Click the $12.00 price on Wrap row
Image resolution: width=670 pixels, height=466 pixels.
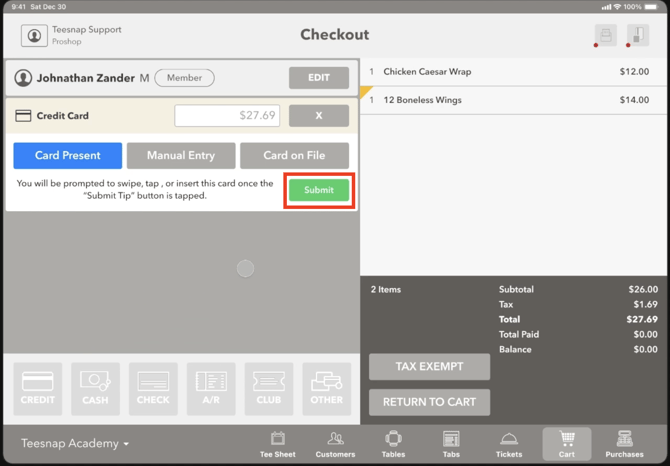634,72
